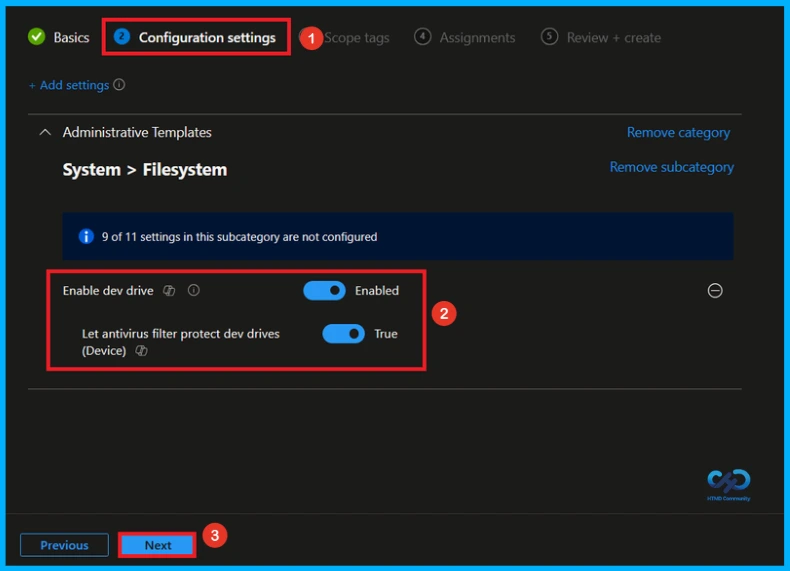Toggle the Enable dev drive switch
Viewport: 790px width, 571px height.
(x=324, y=291)
